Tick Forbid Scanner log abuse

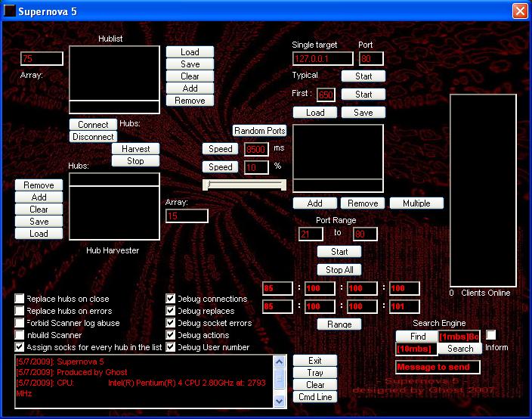tap(20, 322)
